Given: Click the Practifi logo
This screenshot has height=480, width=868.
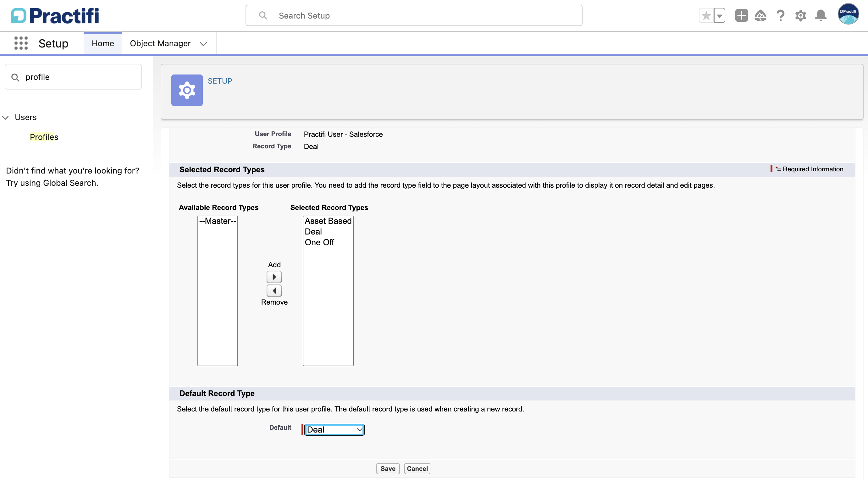Looking at the screenshot, I should 55,15.
